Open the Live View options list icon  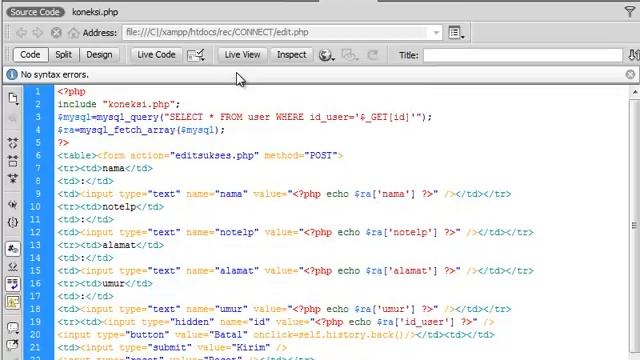(x=456, y=33)
